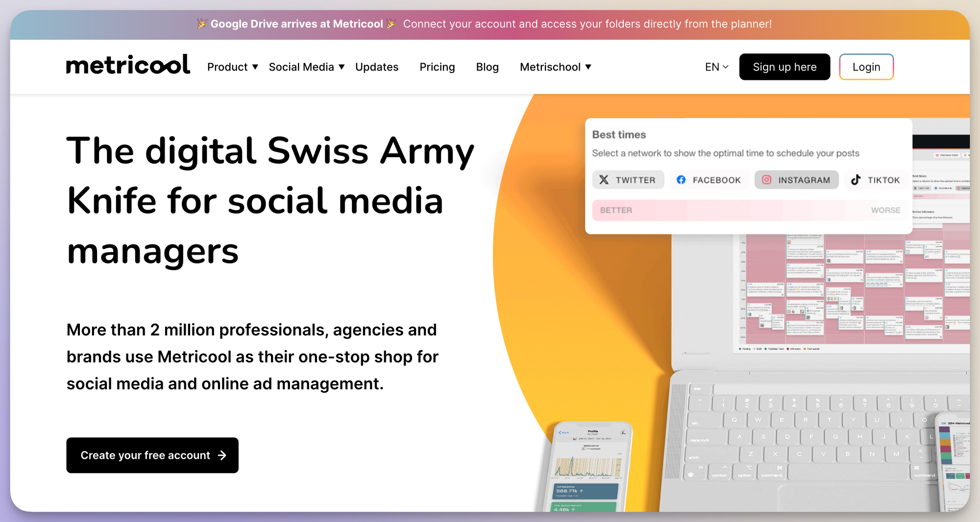Go to the Updates page
Image resolution: width=980 pixels, height=522 pixels.
(x=377, y=67)
